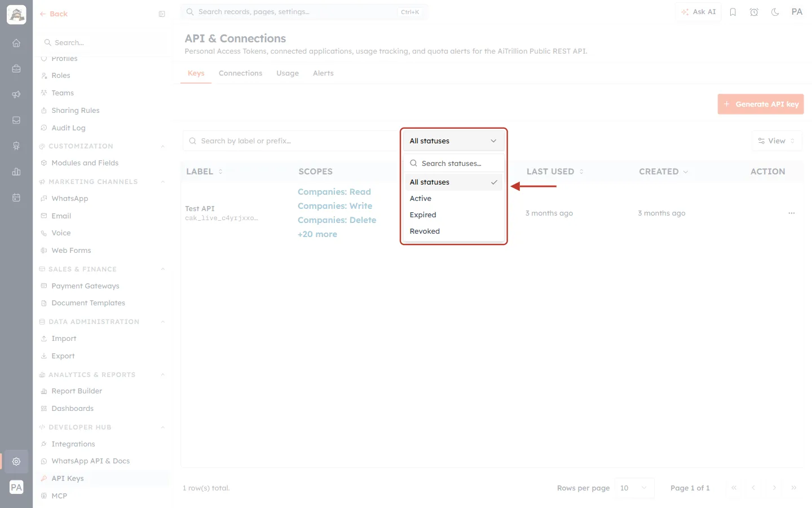Open the reminders clock icon
Viewport: 812px width, 508px height.
pos(754,12)
